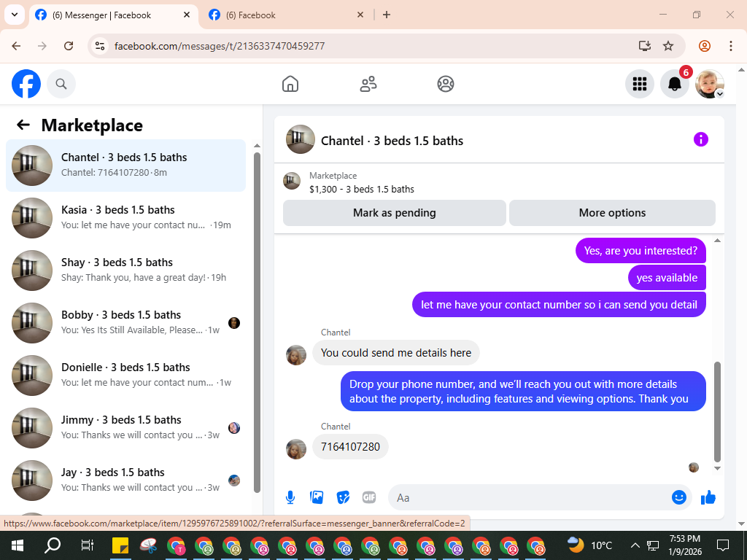Attach a photo with the image icon
This screenshot has width=747, height=560.
317,497
